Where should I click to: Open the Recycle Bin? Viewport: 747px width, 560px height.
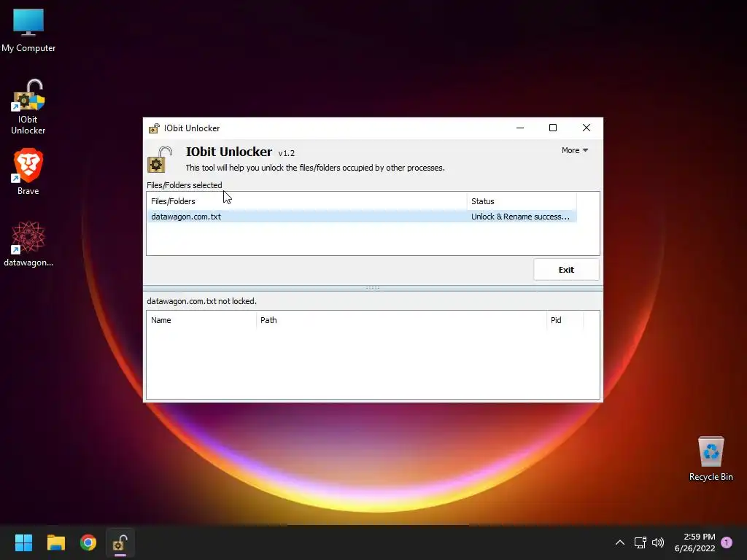(x=711, y=458)
